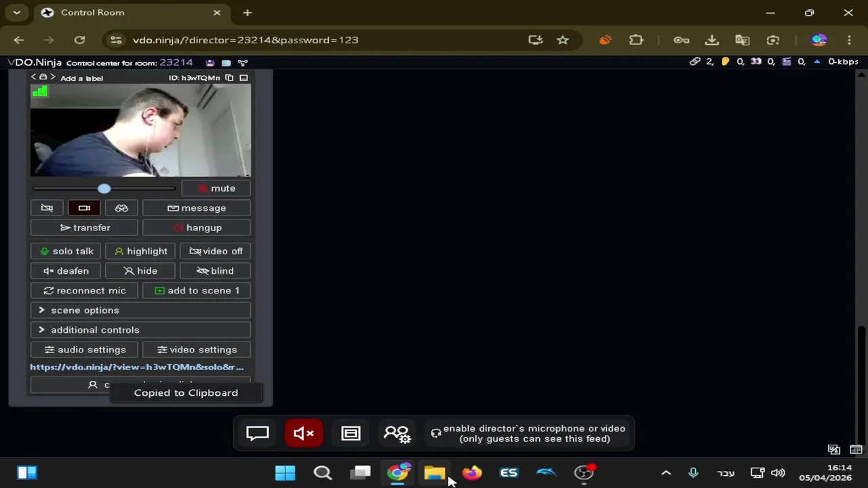Open the Windows Start menu
The height and width of the screenshot is (488, 868).
click(x=285, y=472)
